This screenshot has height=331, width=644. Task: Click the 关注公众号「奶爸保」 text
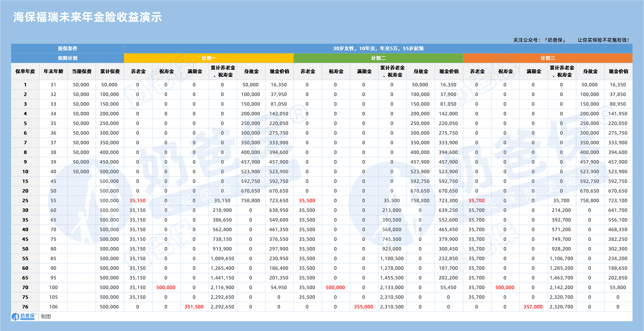(x=540, y=40)
